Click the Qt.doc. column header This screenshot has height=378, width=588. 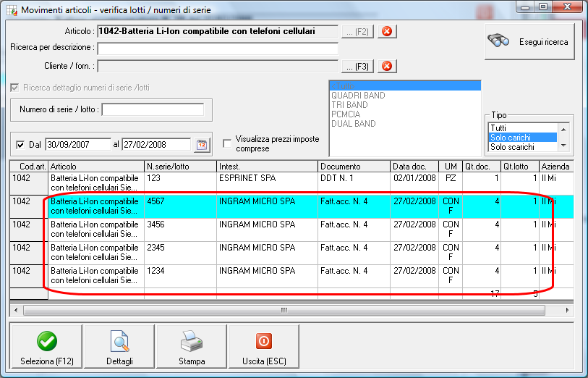click(482, 167)
